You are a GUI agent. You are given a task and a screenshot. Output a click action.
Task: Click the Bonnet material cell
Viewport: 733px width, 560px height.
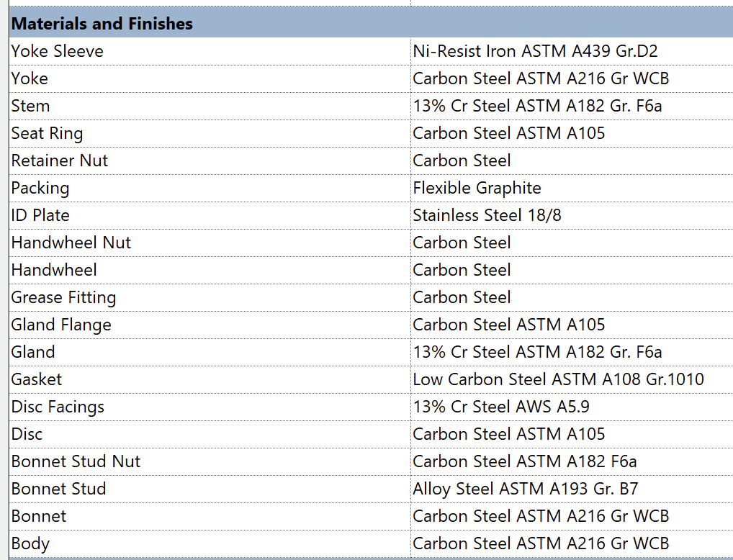coord(539,516)
